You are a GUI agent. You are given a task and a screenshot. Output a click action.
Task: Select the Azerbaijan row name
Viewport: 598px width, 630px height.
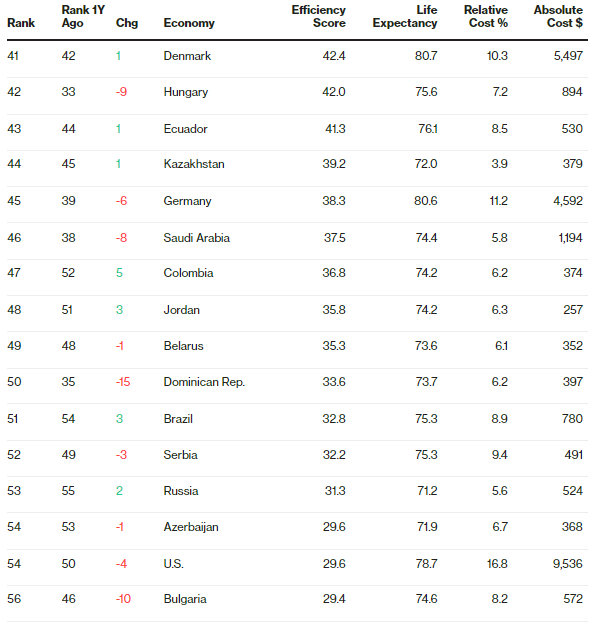point(191,527)
